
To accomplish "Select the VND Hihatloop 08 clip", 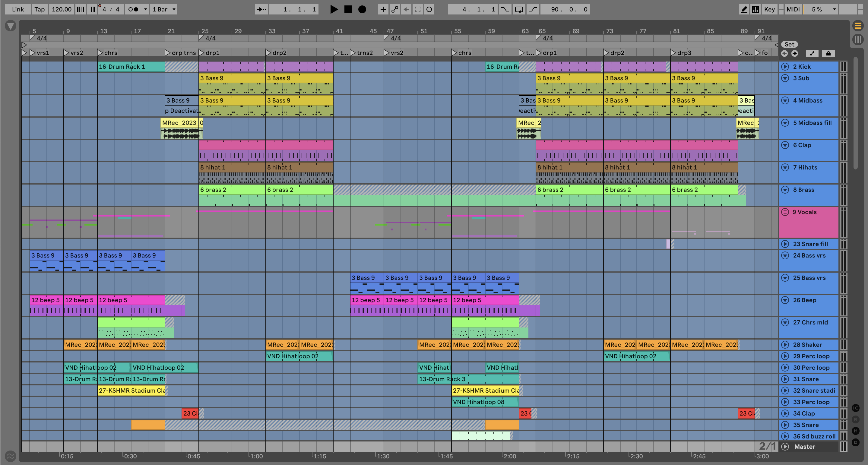I will point(485,402).
